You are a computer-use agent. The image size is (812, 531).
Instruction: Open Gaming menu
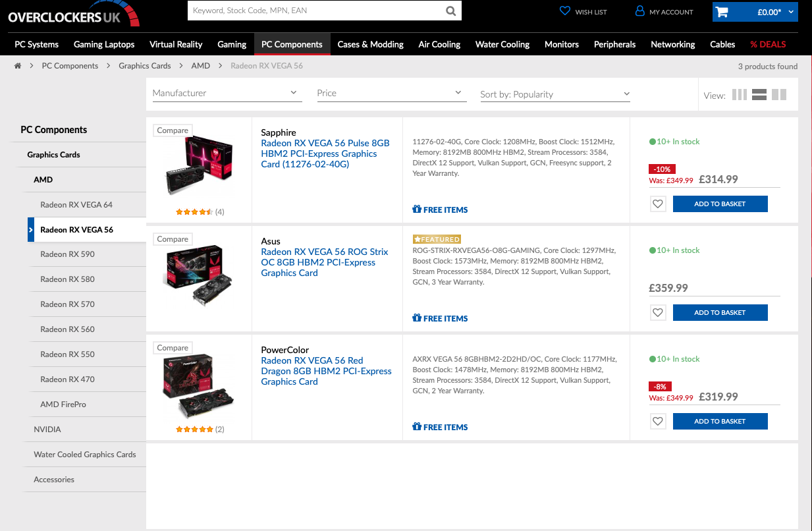tap(232, 44)
